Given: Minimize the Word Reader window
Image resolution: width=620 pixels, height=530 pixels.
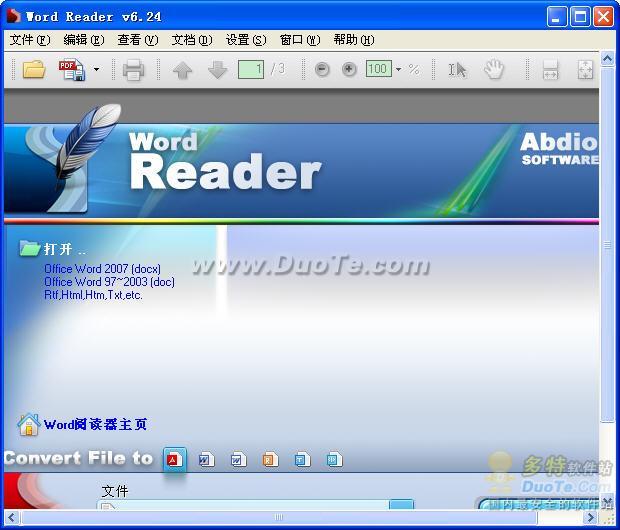Looking at the screenshot, I should 557,17.
